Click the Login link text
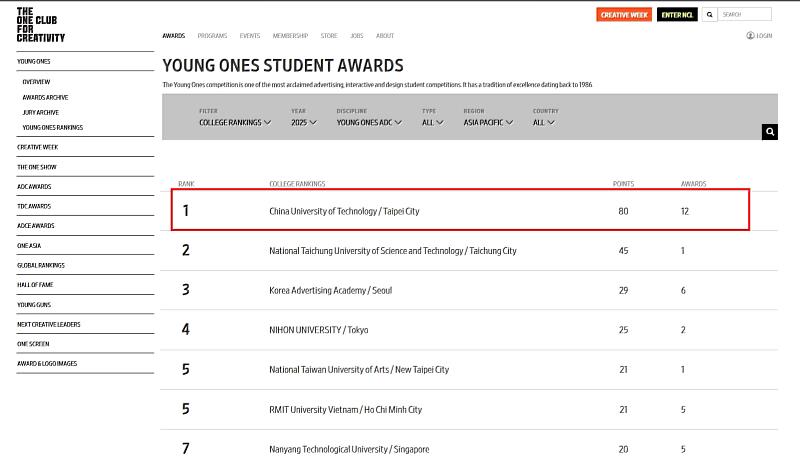Screen dimensions: 800x458 (764, 36)
